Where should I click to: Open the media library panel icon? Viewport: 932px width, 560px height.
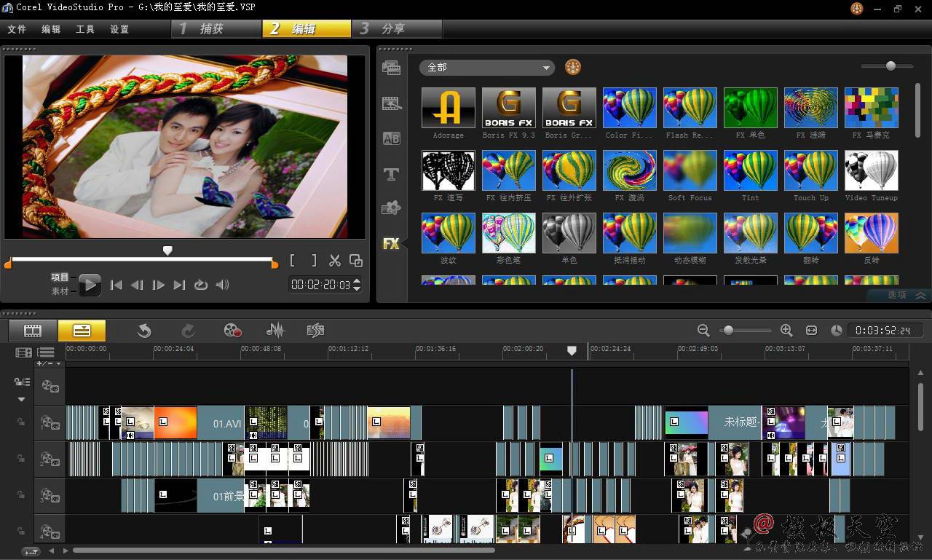[392, 68]
